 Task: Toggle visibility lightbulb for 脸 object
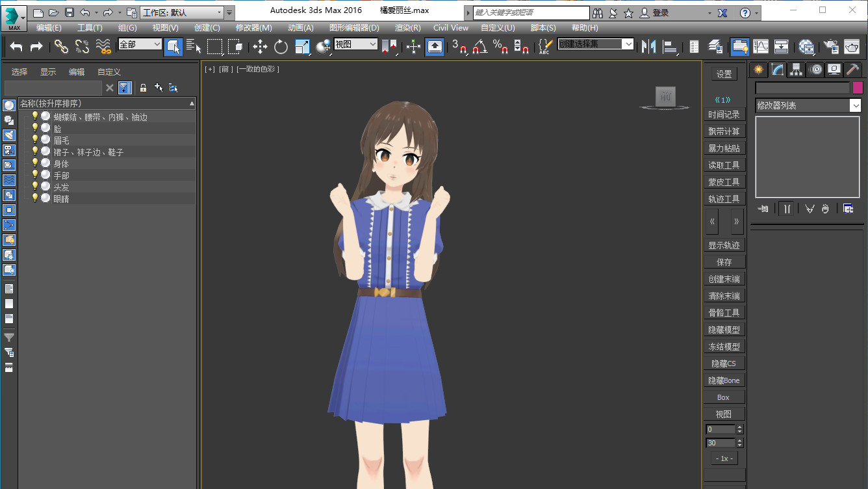35,128
